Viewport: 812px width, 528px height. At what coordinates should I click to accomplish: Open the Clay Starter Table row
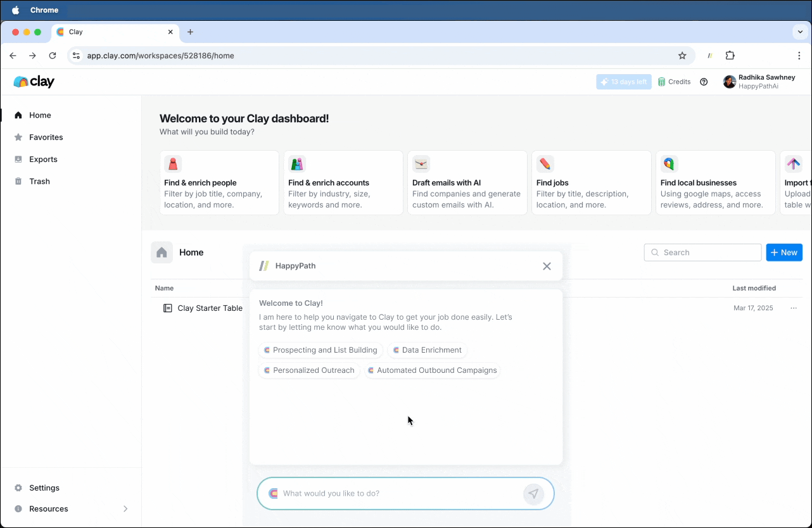tap(476, 308)
